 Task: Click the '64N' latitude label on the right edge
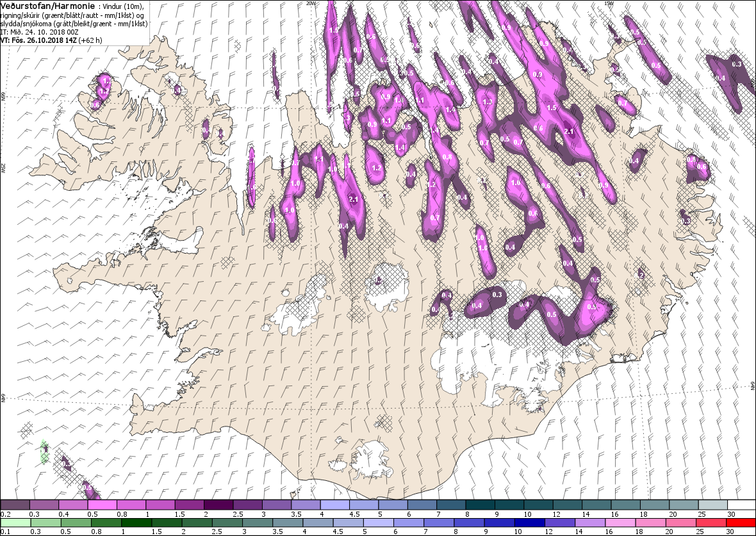(753, 386)
